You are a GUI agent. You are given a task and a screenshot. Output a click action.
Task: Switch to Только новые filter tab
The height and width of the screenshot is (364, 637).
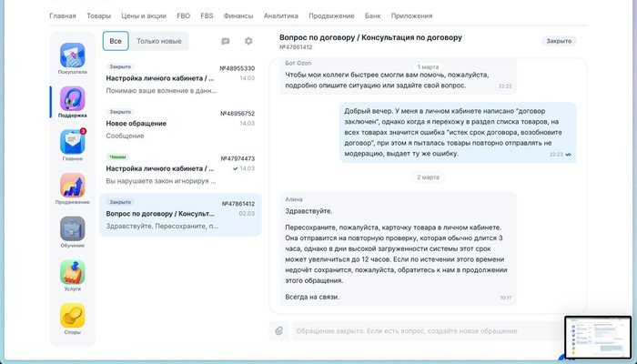coord(158,41)
